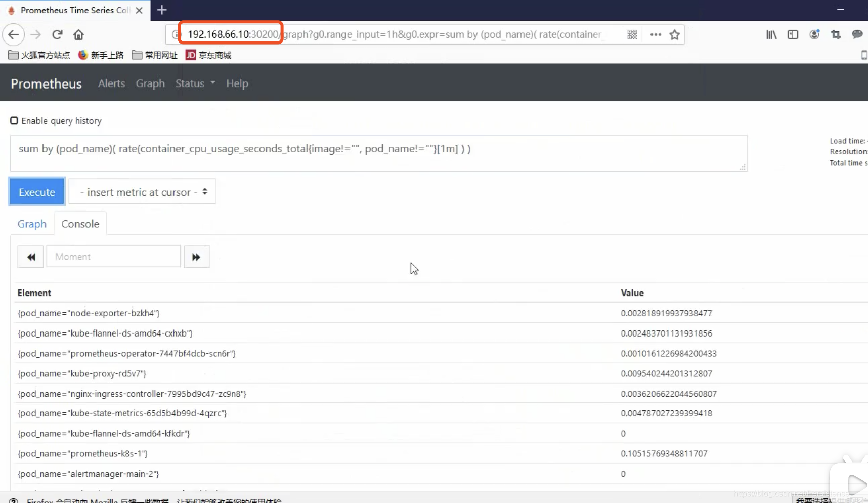This screenshot has width=868, height=503.
Task: Open the chat bubble toolbar icon
Action: click(857, 35)
